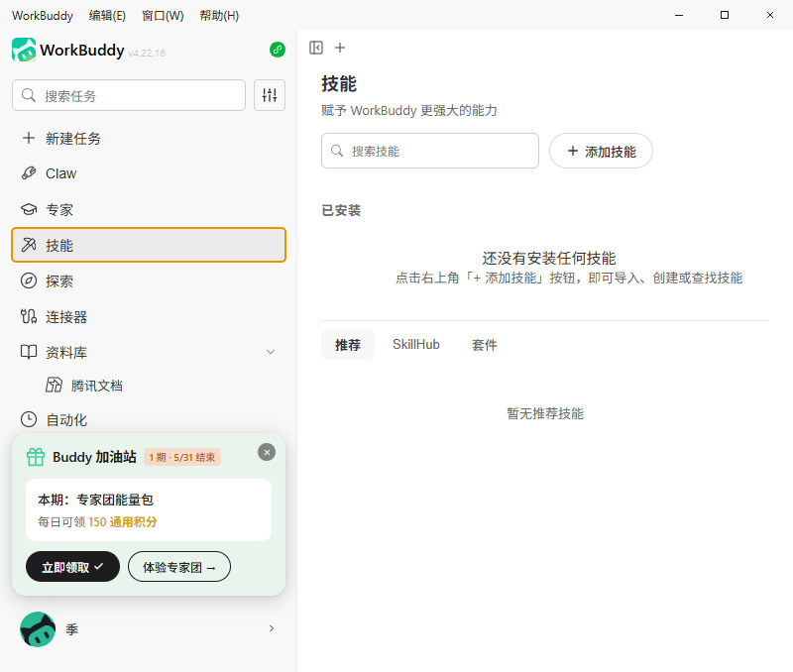Click the magnifier icon in 搜索任务

coord(29,95)
